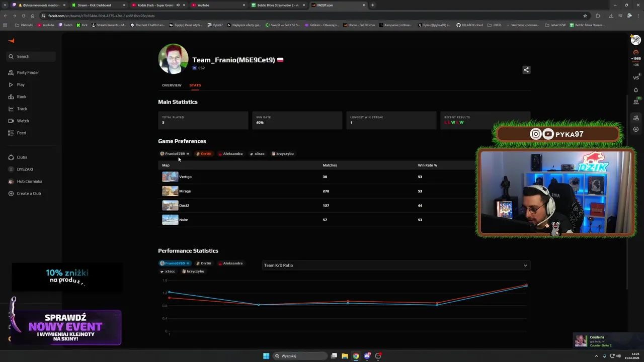Open the Twitch bookmark
This screenshot has width=644, height=362.
coord(65,25)
